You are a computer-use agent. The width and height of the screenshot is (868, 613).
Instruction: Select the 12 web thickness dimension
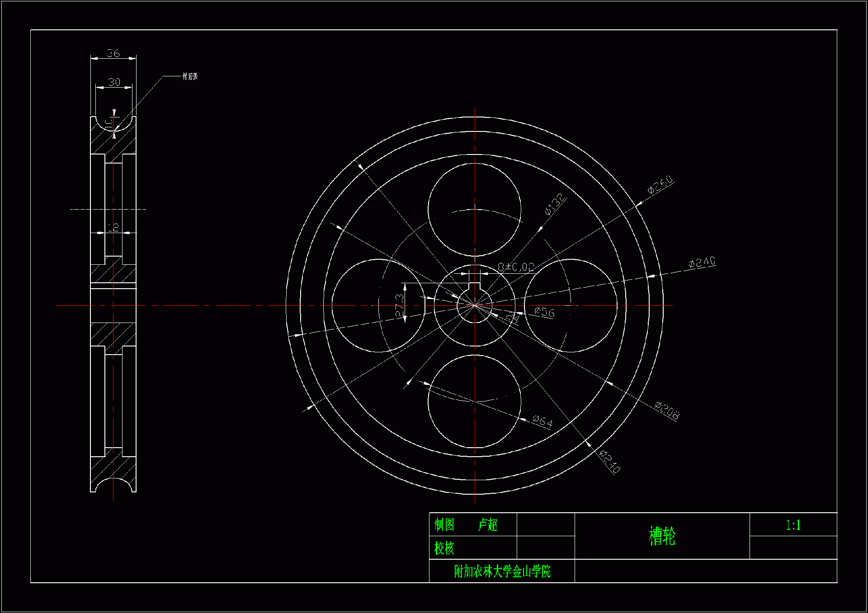[x=113, y=227]
